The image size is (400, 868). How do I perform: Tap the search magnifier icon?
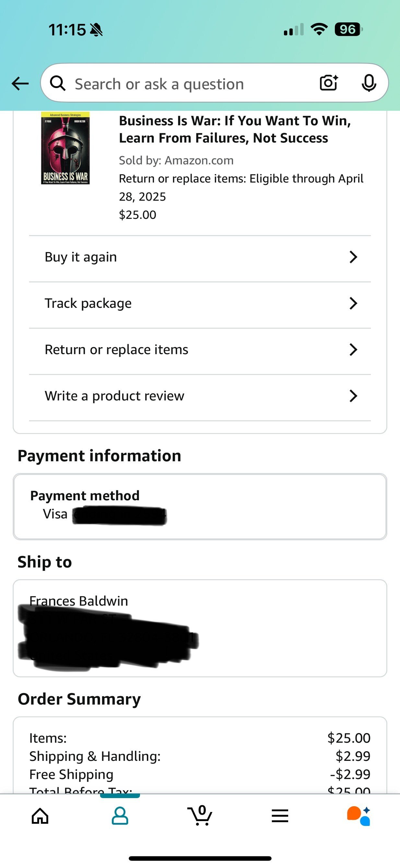(x=58, y=84)
